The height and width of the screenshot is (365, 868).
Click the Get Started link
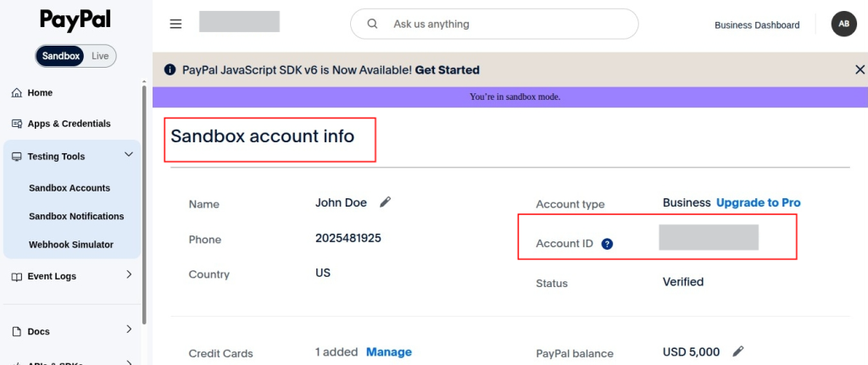(448, 69)
